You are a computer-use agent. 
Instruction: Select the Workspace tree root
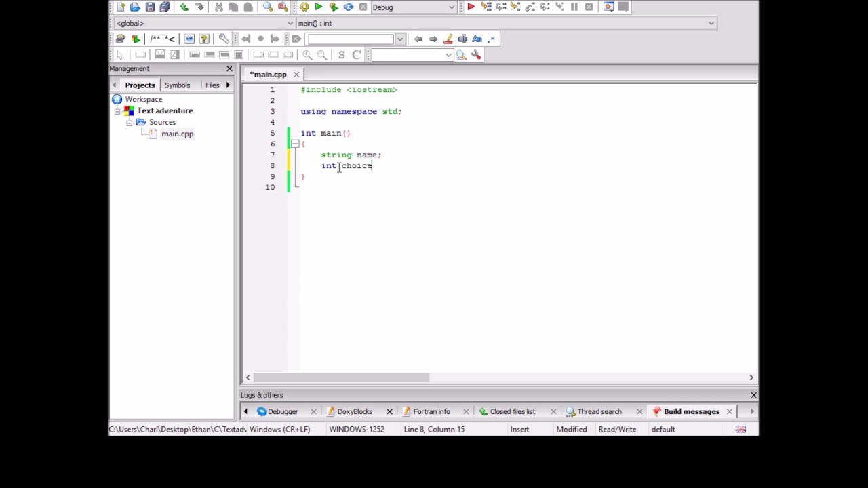[x=143, y=99]
